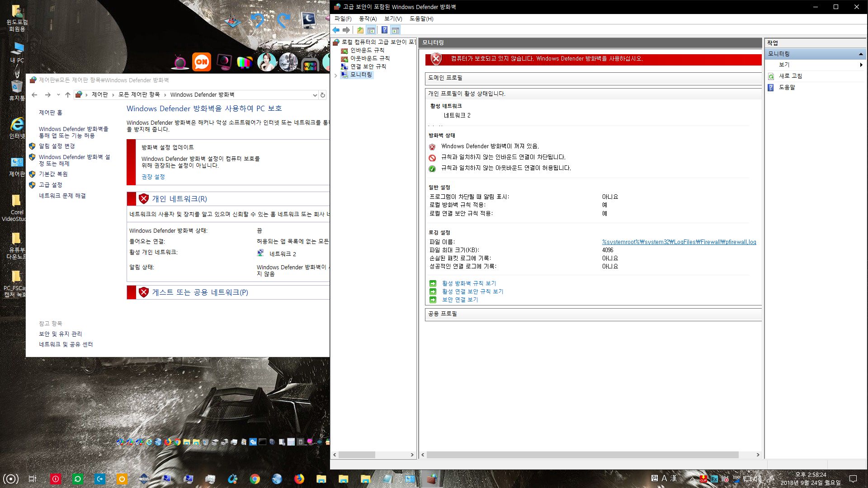Open the 내 PC desktop icon

[x=17, y=52]
